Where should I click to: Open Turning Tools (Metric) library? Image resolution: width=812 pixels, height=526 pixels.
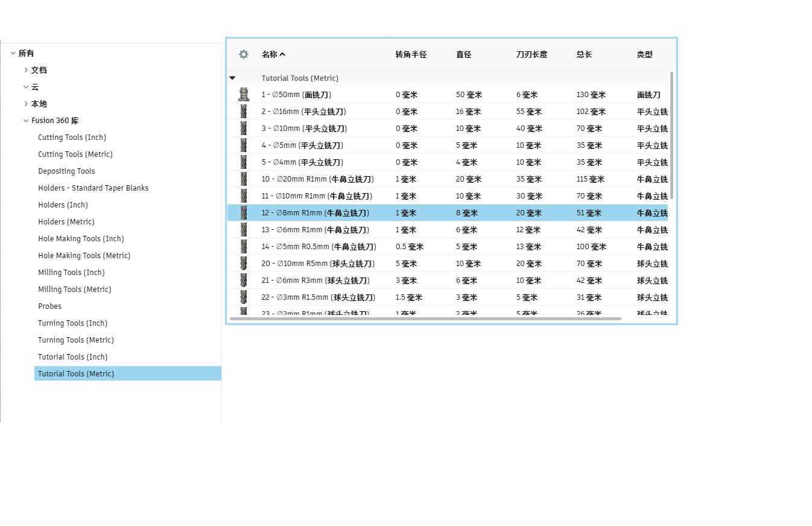(76, 340)
